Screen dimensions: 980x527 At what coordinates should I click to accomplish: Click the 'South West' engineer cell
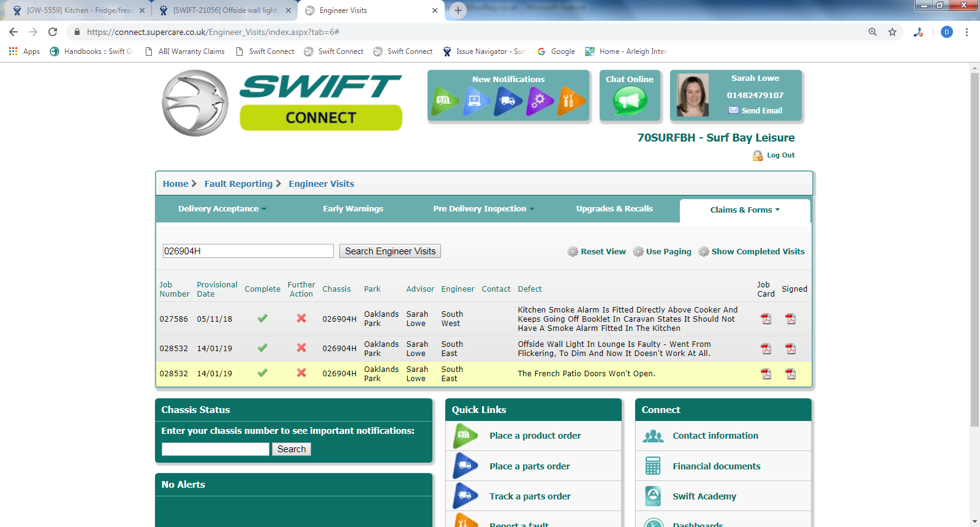(452, 319)
